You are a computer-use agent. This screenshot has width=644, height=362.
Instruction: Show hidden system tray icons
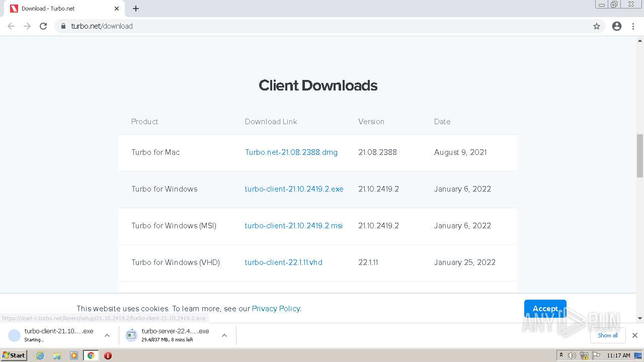pyautogui.click(x=561, y=355)
